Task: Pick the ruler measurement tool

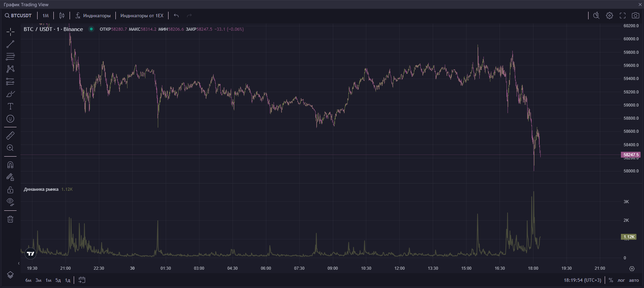Action: pos(10,136)
